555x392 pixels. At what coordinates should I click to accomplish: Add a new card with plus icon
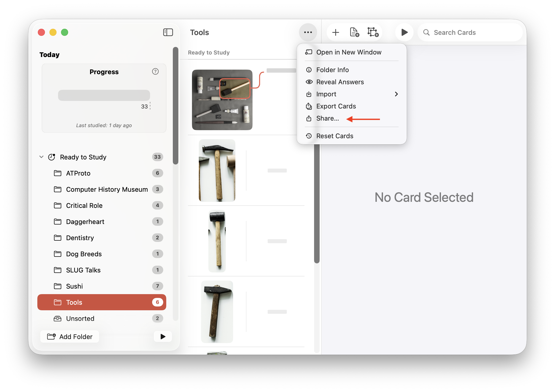[336, 32]
